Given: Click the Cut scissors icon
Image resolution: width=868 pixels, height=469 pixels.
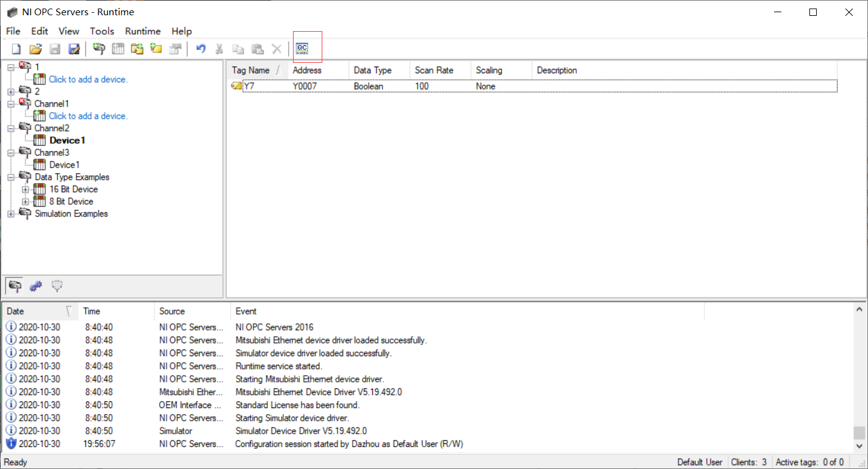Looking at the screenshot, I should 219,48.
